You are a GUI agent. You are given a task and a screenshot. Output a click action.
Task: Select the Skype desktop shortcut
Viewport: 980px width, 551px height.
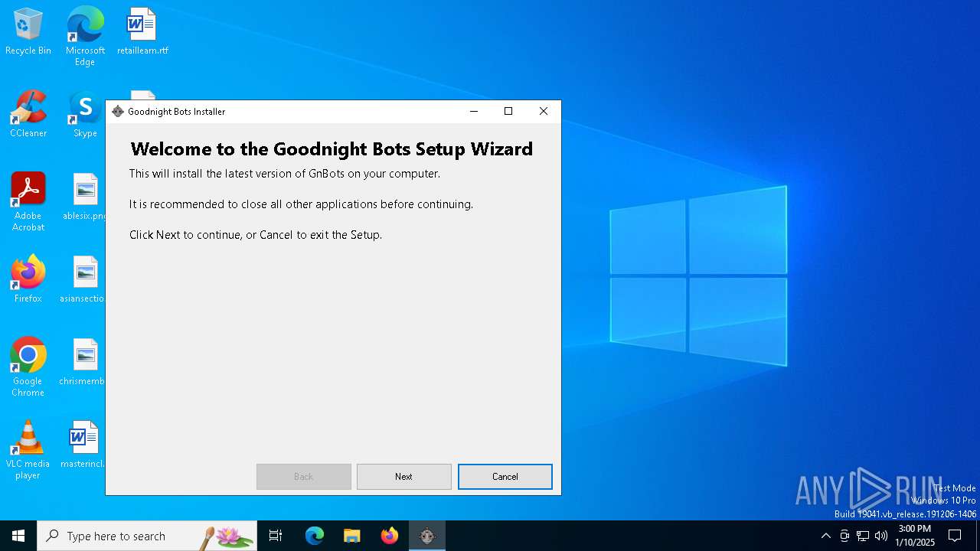coord(85,115)
